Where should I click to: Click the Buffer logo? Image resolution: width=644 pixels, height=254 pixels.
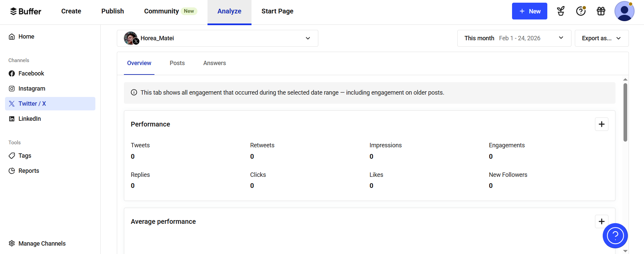26,11
